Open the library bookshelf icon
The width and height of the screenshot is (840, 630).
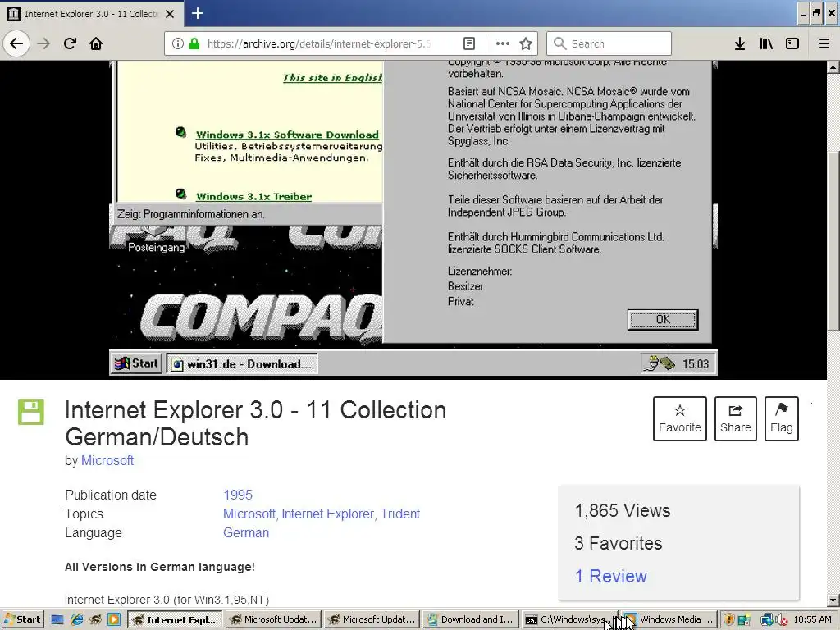point(766,43)
